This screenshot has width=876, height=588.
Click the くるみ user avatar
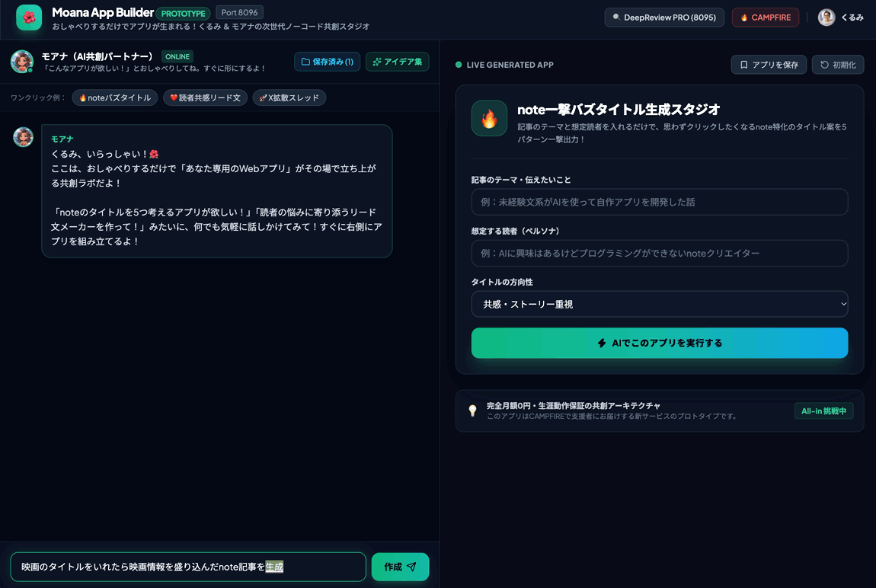coord(826,18)
